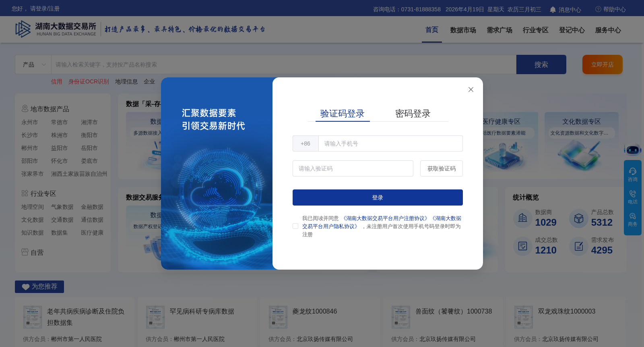Click the 数据商 building icon

click(x=523, y=218)
